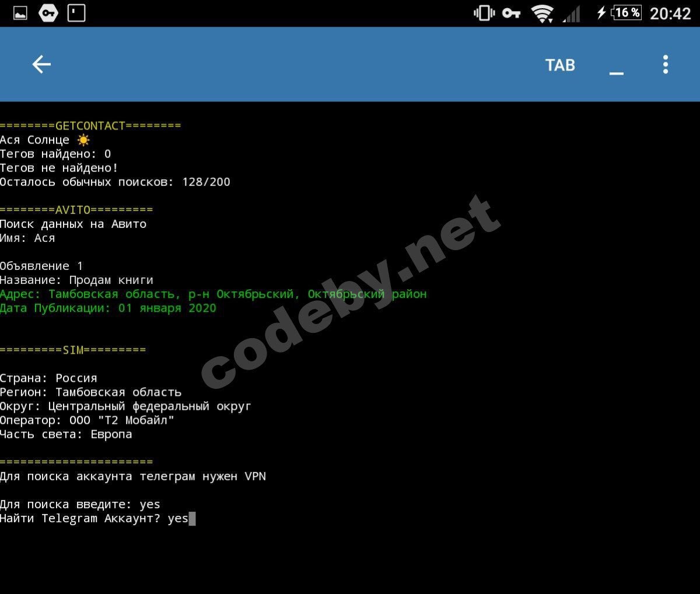Tap the underscore key in the toolbar
The height and width of the screenshot is (594, 700).
pos(617,73)
